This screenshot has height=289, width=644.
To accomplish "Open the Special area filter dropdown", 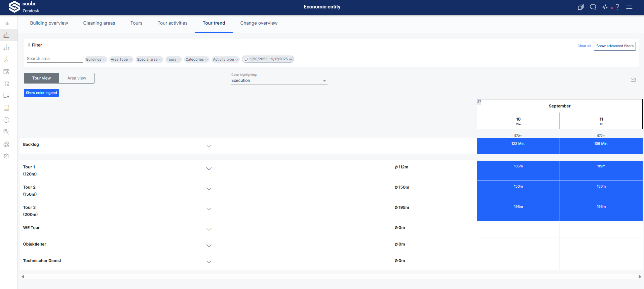I will tap(149, 59).
